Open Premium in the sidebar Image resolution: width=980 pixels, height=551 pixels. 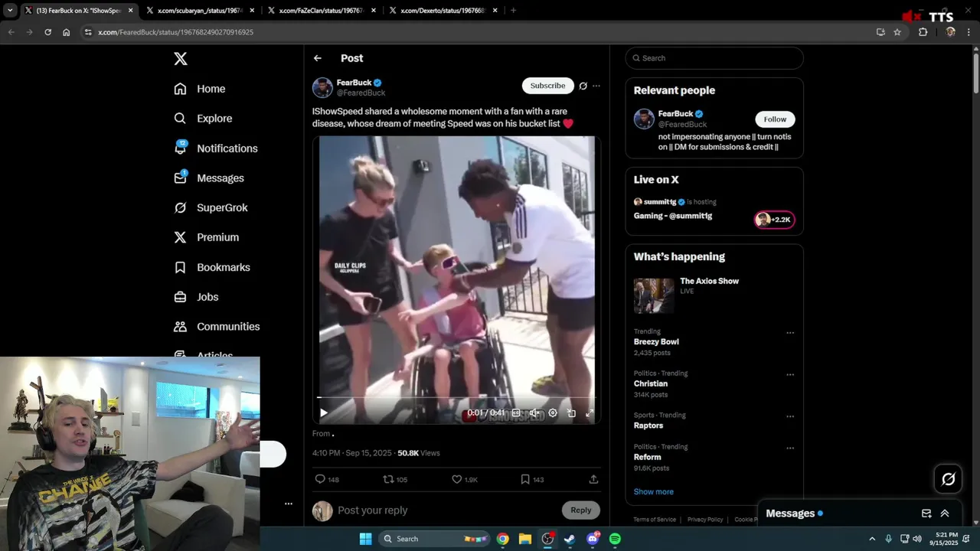[207, 237]
